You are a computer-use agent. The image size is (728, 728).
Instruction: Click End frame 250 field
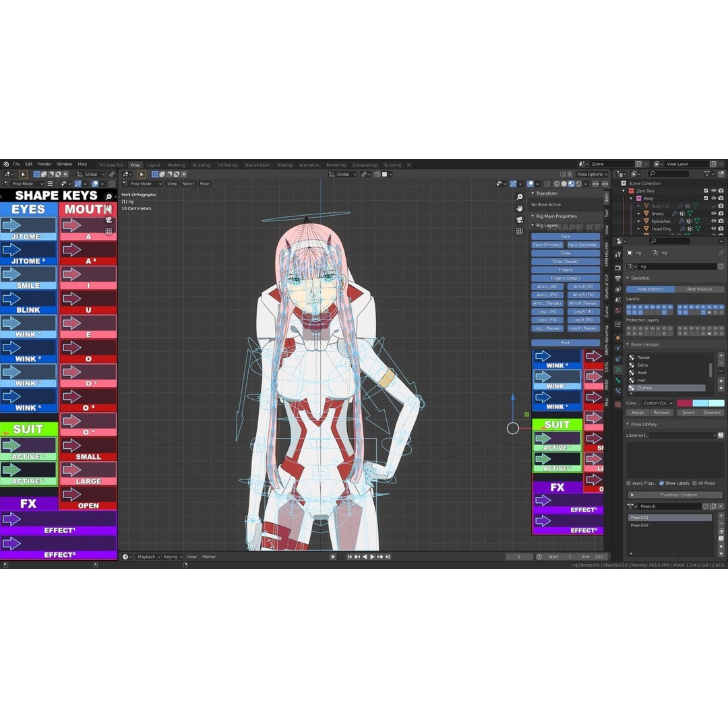(593, 557)
